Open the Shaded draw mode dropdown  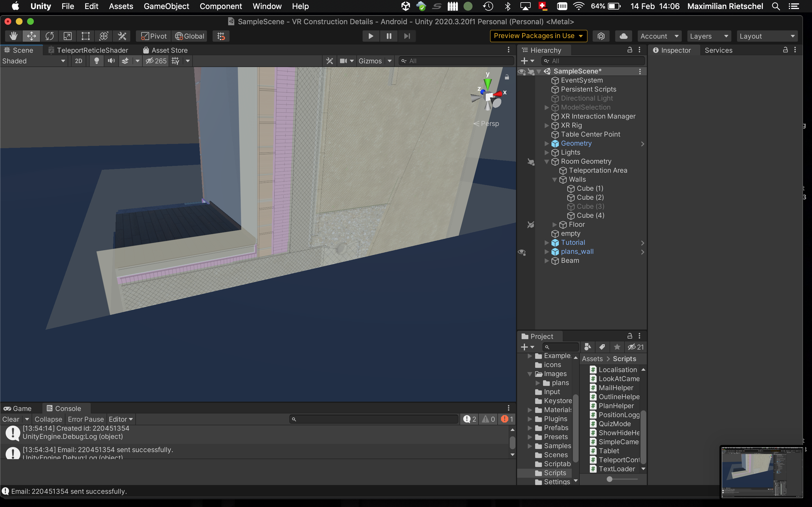[x=34, y=61]
